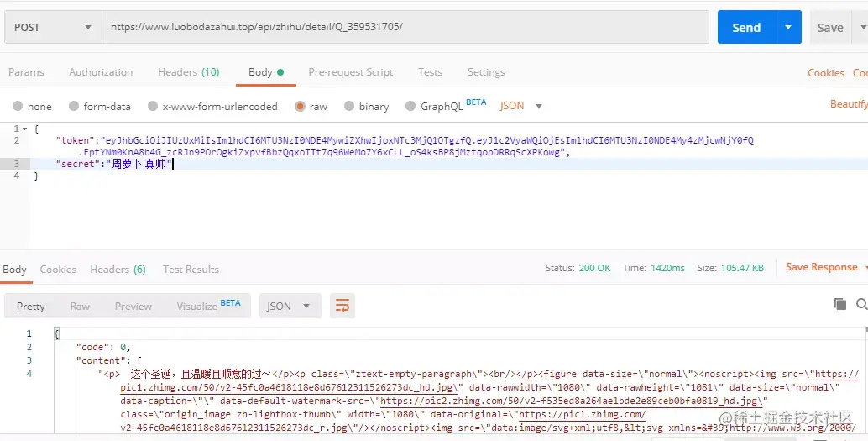Click the copy response icon
Viewport: 868px width, 441px height.
pyautogui.click(x=839, y=303)
